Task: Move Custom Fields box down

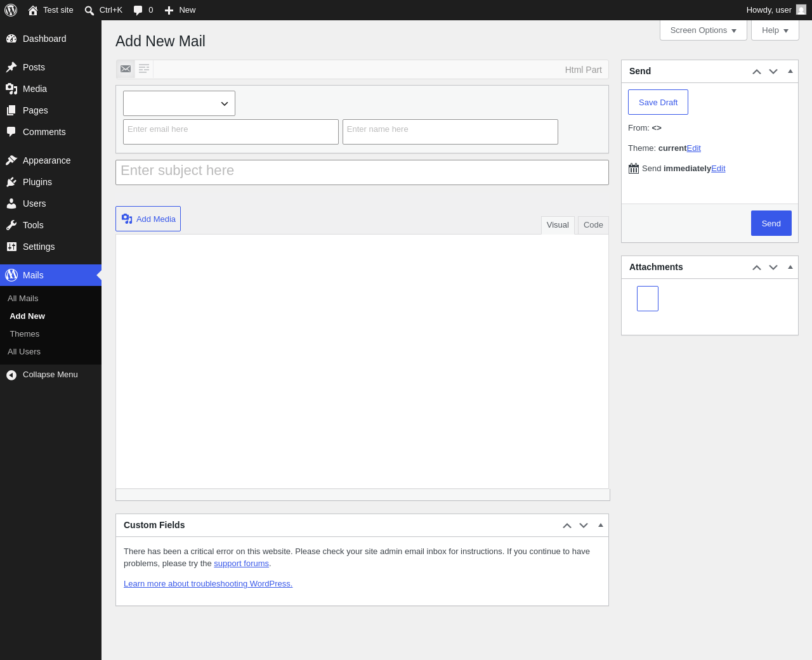Action: pyautogui.click(x=584, y=526)
